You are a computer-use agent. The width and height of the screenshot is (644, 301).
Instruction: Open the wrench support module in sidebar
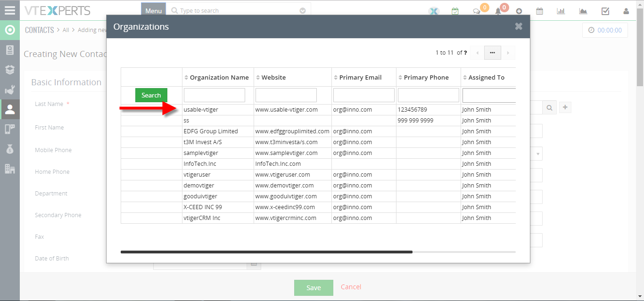click(9, 89)
